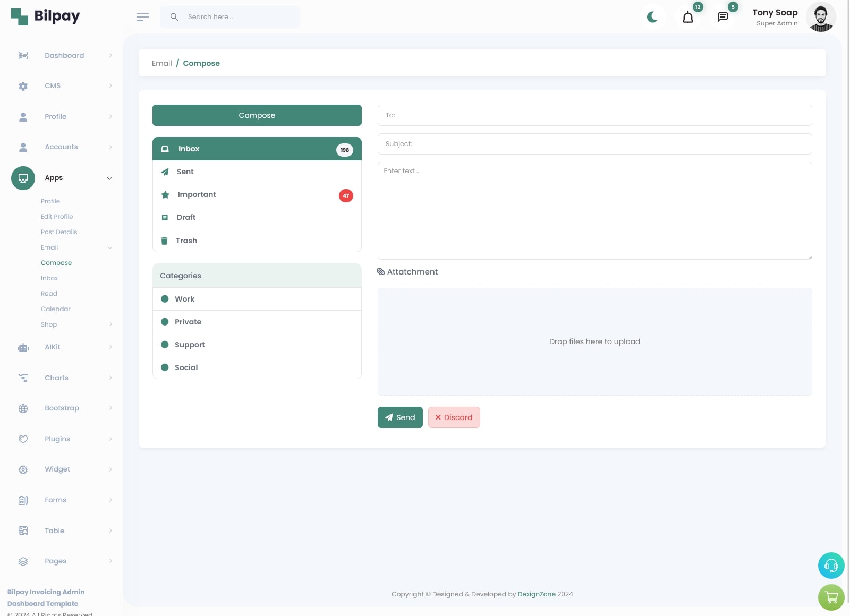Select the Private category
Screen dimensions: 850x616
pos(188,322)
